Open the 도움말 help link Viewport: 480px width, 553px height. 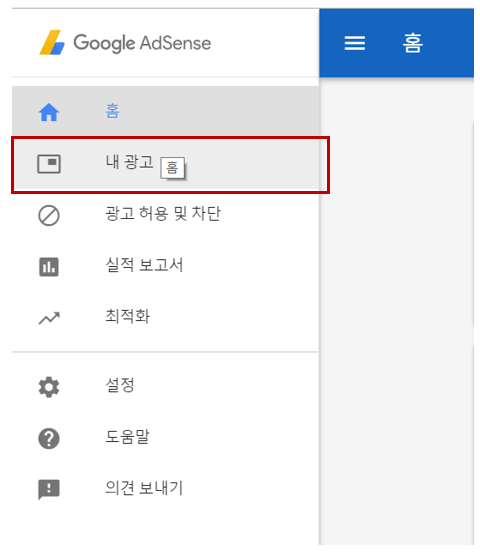(x=165, y=437)
